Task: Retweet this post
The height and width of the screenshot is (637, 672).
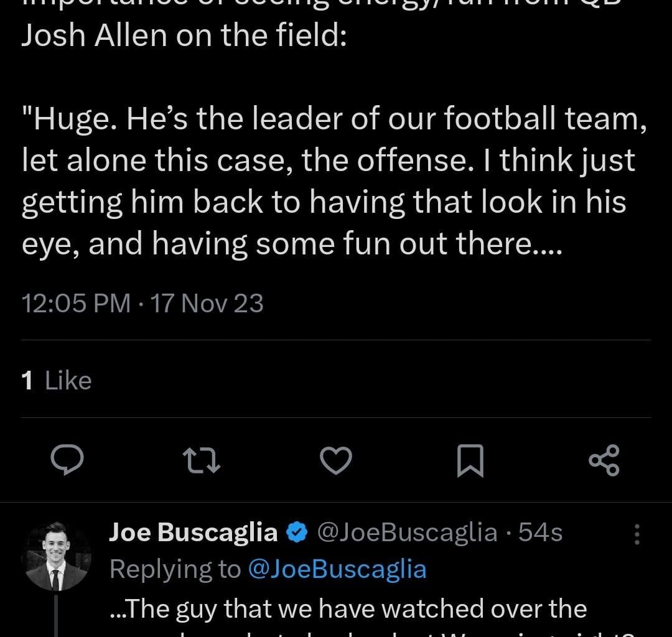Action: coord(201,461)
